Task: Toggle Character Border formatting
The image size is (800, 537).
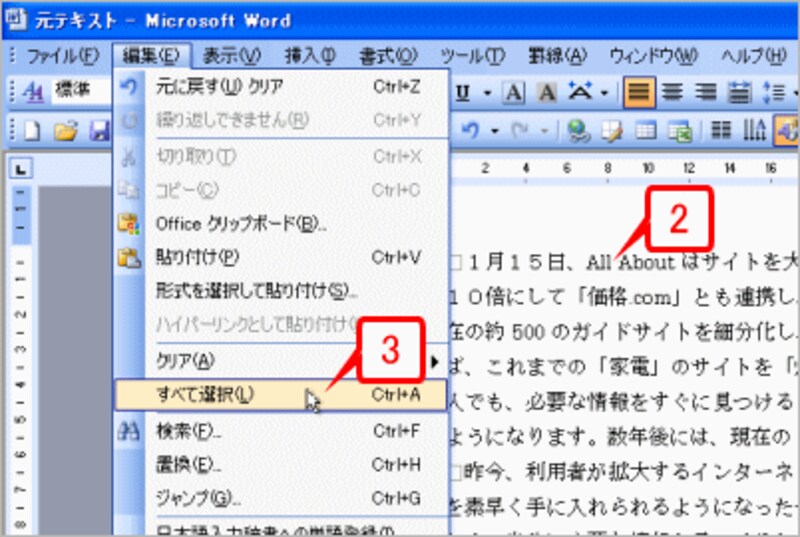Action: (x=513, y=93)
